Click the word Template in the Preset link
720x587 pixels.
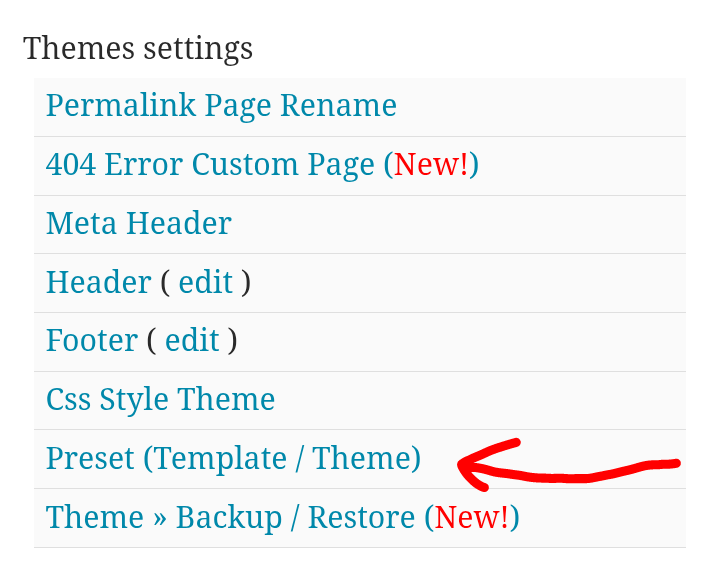tap(220, 459)
